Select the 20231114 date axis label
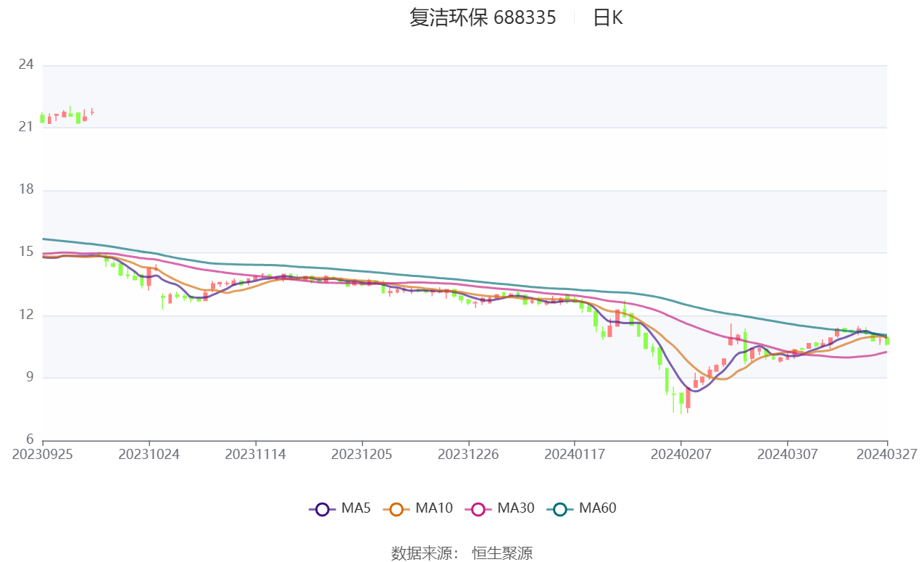Image resolution: width=924 pixels, height=562 pixels. click(x=256, y=454)
